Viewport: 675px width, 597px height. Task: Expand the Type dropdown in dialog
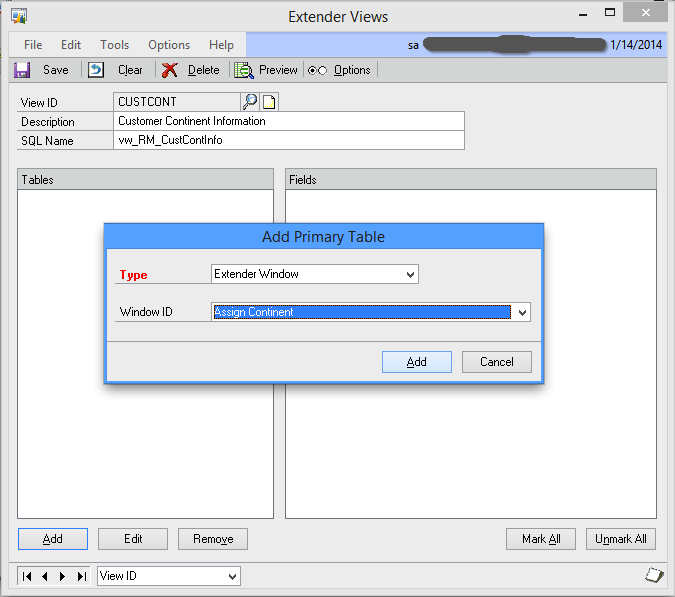(410, 274)
